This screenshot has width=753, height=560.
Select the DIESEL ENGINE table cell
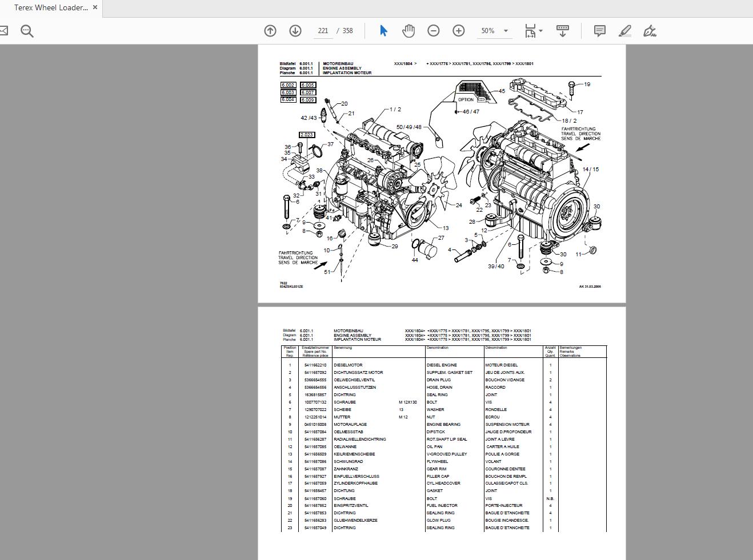[x=442, y=365]
